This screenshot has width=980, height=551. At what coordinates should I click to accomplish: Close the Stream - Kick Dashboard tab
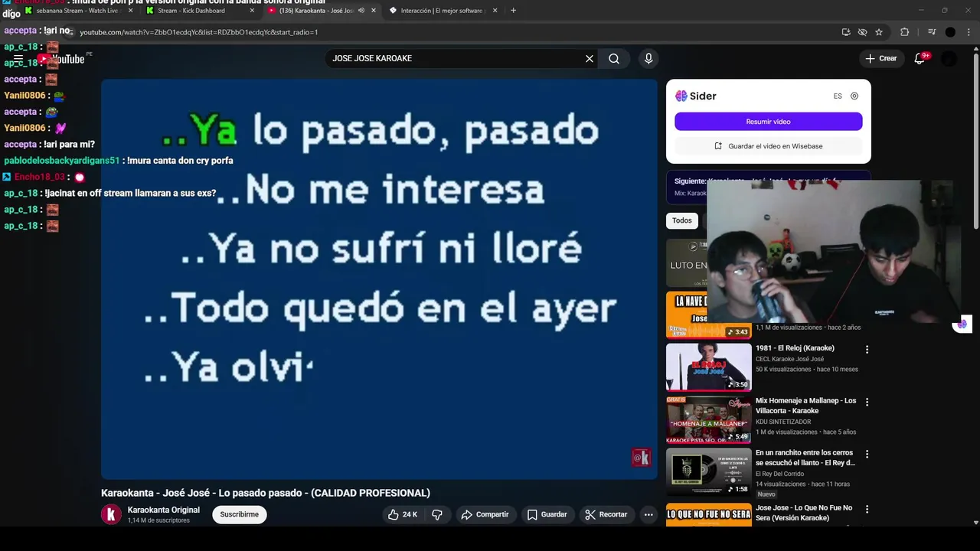[x=252, y=11]
